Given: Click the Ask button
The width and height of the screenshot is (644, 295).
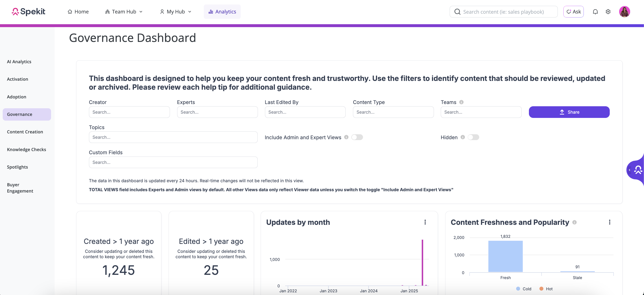Looking at the screenshot, I should pos(573,12).
